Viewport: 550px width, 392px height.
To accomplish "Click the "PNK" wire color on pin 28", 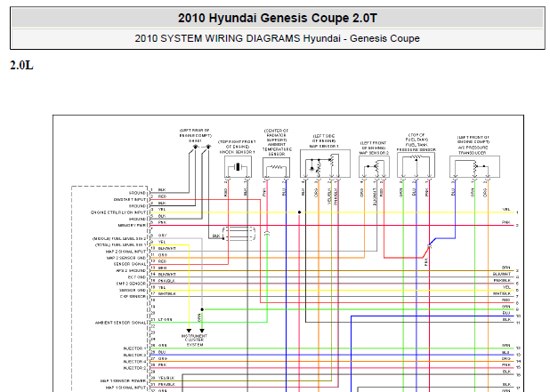I will (162, 365).
